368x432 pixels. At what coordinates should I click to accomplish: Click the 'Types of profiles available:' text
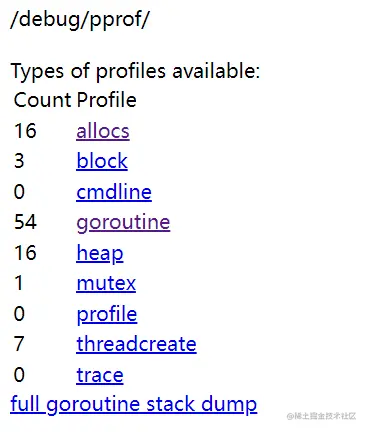pos(135,71)
